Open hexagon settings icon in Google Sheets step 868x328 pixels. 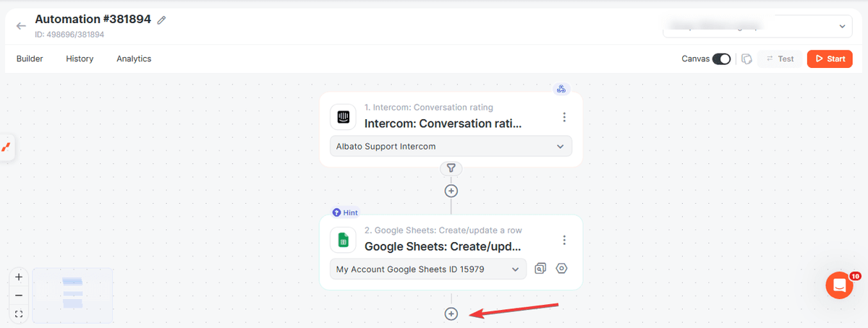(x=562, y=269)
